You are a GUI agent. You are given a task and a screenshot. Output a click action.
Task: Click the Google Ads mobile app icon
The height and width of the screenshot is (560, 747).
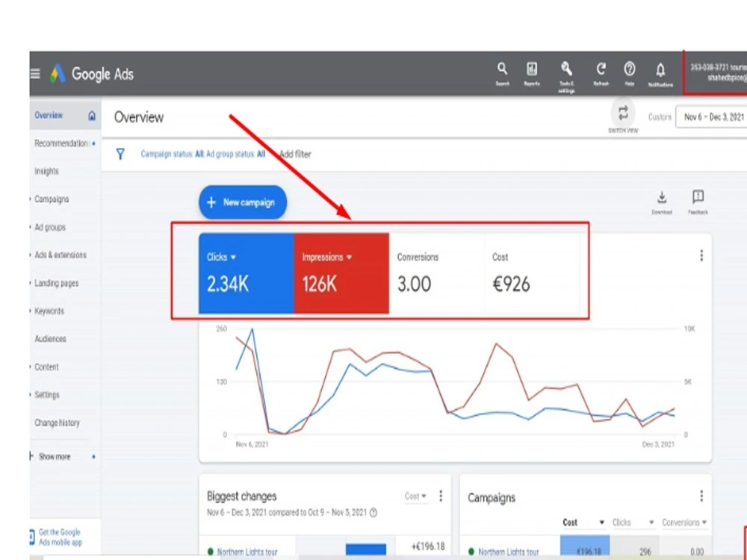[x=32, y=537]
